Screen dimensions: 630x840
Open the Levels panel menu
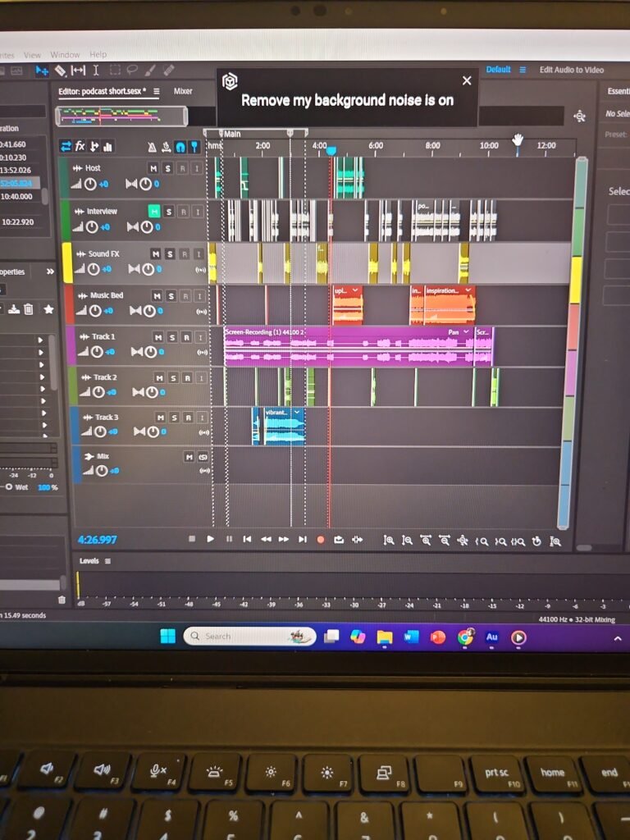[107, 561]
